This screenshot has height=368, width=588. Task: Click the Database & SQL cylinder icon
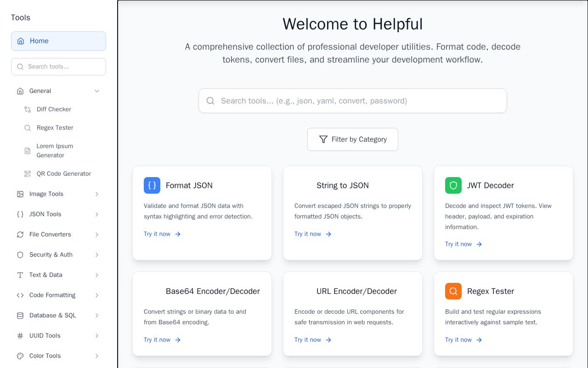tap(20, 316)
